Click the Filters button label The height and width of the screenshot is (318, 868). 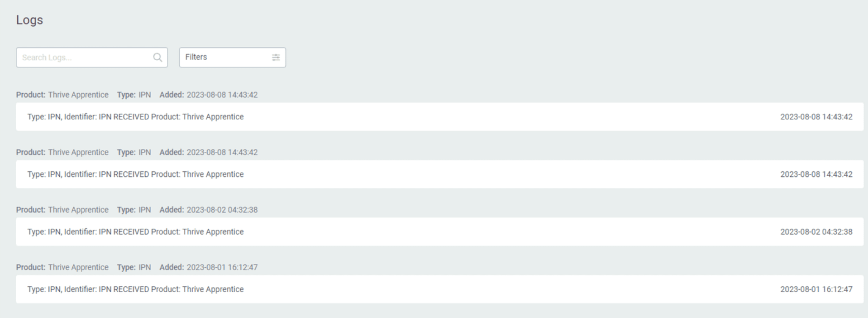(x=196, y=57)
